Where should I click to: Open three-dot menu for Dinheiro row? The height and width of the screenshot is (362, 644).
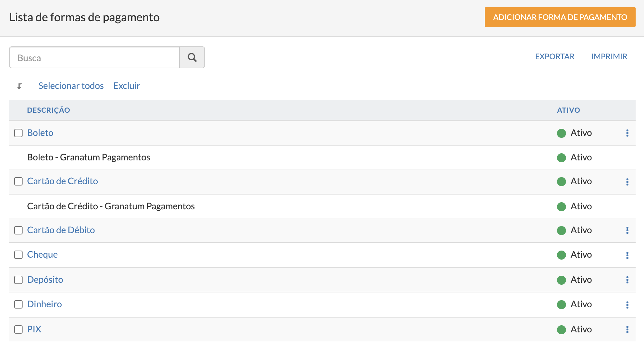click(x=627, y=305)
